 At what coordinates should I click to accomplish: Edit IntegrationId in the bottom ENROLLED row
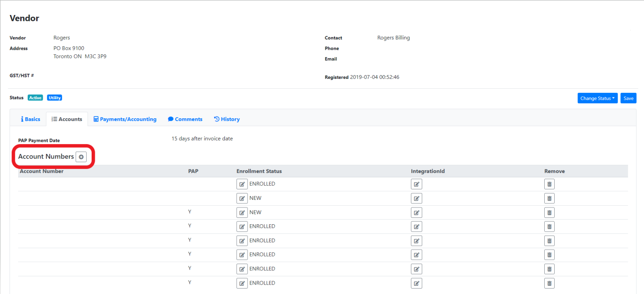point(416,283)
